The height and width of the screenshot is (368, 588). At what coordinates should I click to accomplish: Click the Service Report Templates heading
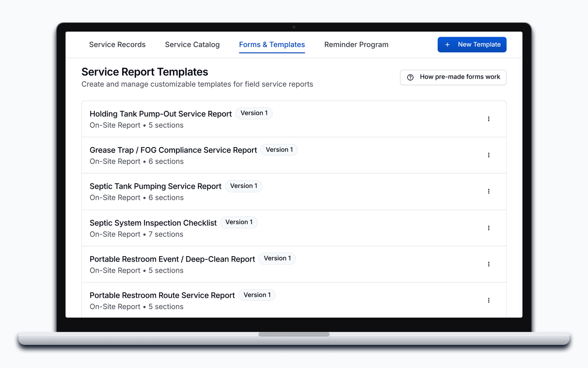pyautogui.click(x=145, y=72)
